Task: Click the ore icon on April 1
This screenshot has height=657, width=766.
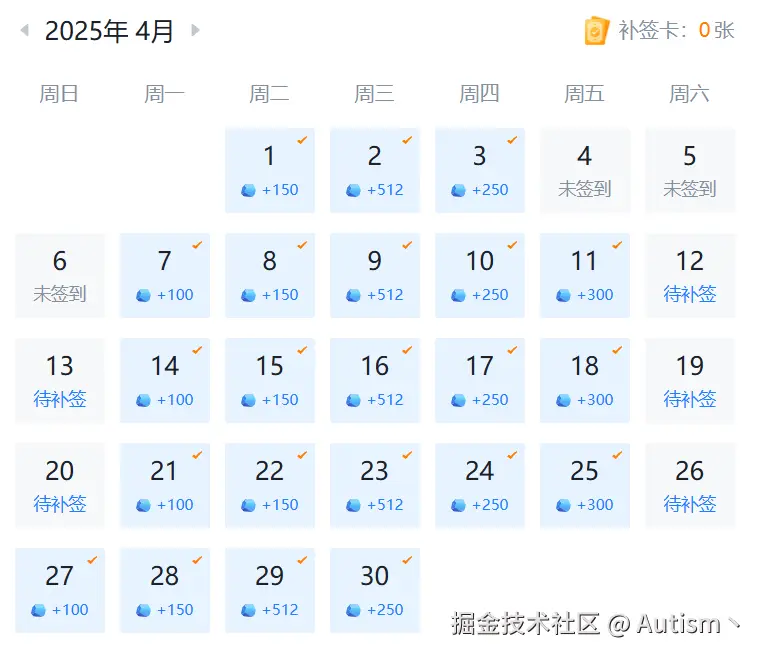Action: [x=248, y=190]
